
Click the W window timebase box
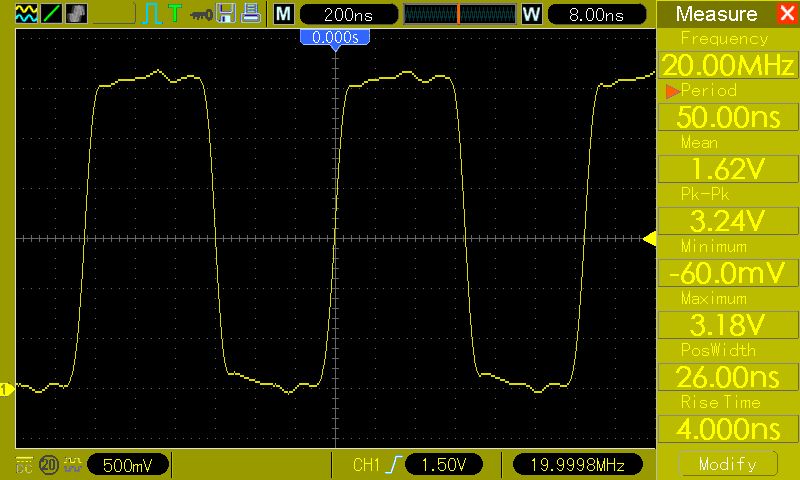532,14
